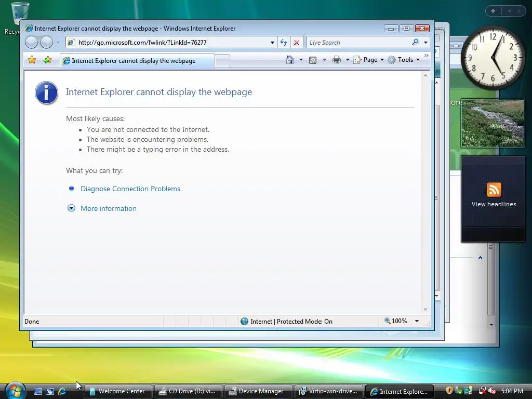This screenshot has height=399, width=532.
Task: Show more toolbar commands chevron
Action: 427,55
